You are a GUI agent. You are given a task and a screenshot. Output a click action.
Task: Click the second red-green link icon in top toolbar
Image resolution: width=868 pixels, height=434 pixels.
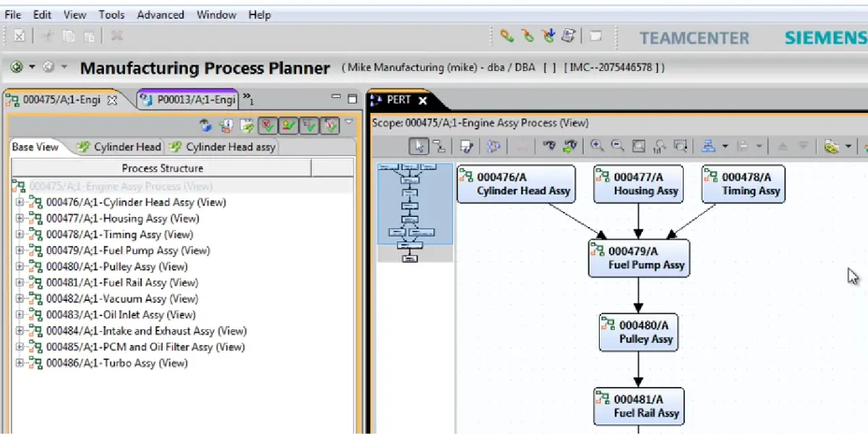pos(528,35)
